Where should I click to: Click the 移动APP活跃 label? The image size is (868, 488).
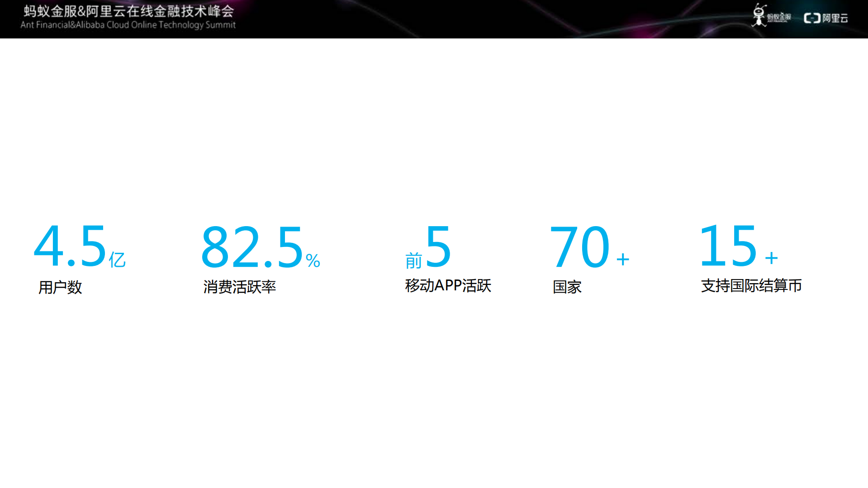pyautogui.click(x=448, y=286)
